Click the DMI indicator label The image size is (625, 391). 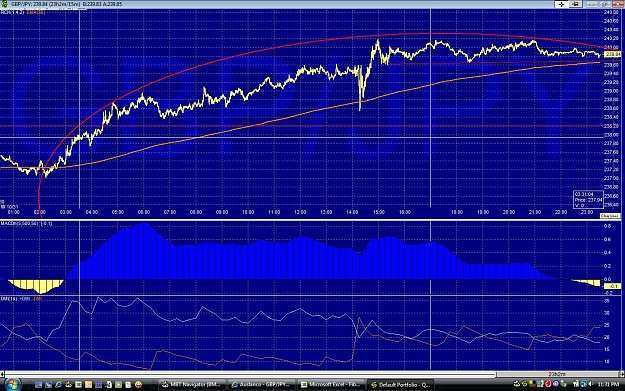(x=21, y=299)
